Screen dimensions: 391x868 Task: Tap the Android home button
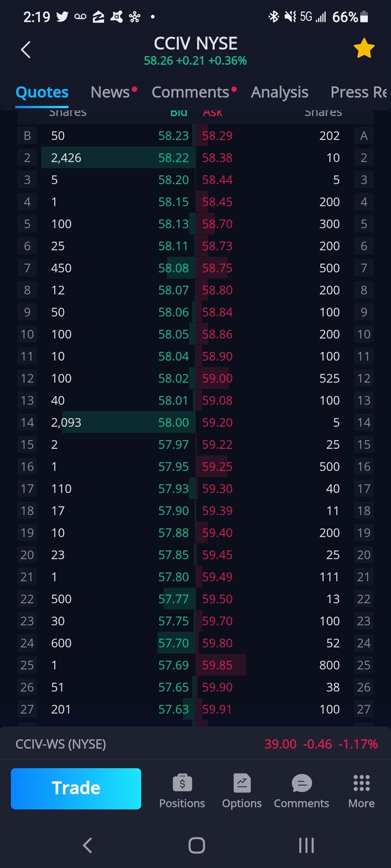click(x=197, y=845)
